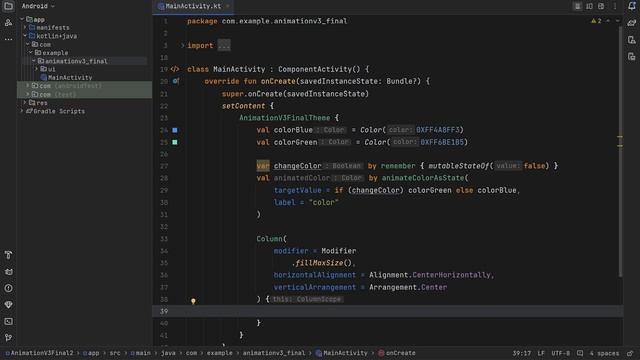This screenshot has width=640, height=360.
Task: Open the Terminal tool window
Action: (8, 321)
